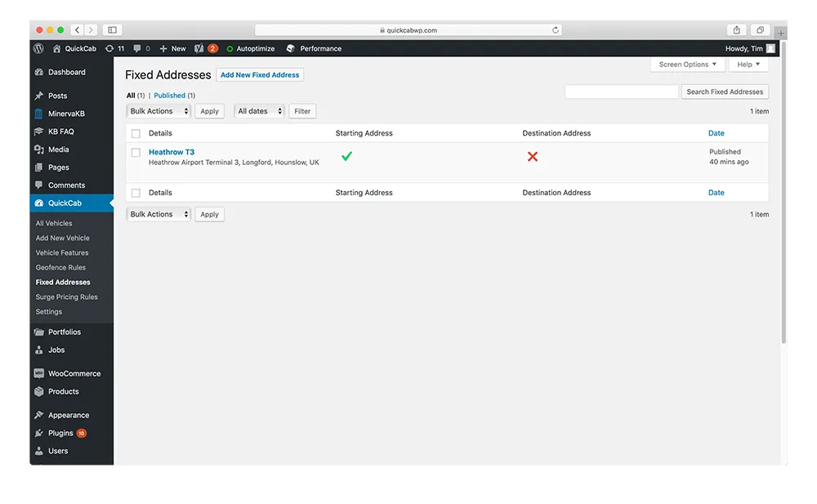Show Published fixed addresses filter
817x504 pixels.
pos(169,96)
